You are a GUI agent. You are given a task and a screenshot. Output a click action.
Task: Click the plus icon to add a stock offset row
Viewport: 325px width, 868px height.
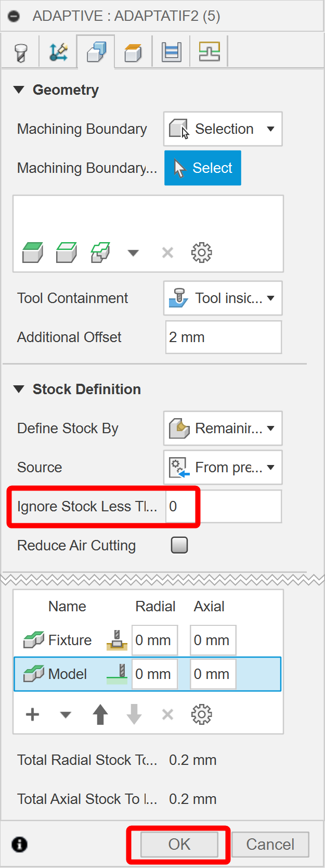[32, 714]
